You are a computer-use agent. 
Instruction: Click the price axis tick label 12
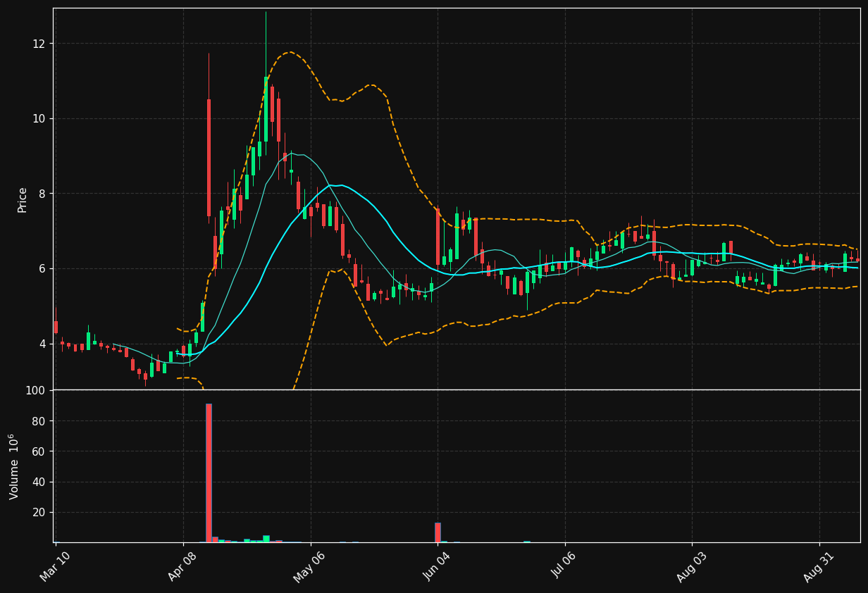click(38, 44)
